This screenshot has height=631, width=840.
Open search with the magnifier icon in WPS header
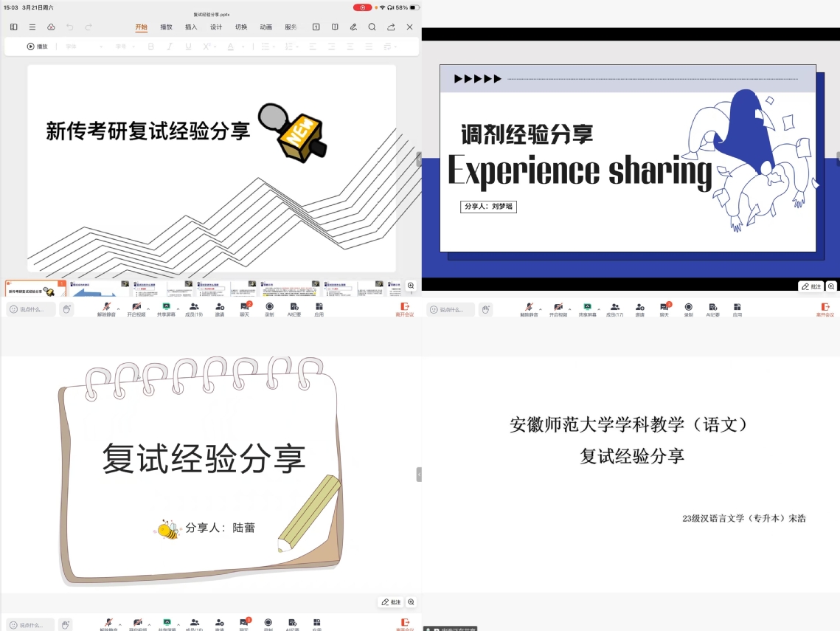point(372,27)
